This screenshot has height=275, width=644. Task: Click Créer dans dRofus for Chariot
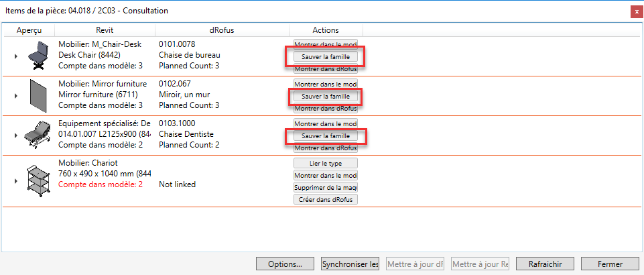326,199
